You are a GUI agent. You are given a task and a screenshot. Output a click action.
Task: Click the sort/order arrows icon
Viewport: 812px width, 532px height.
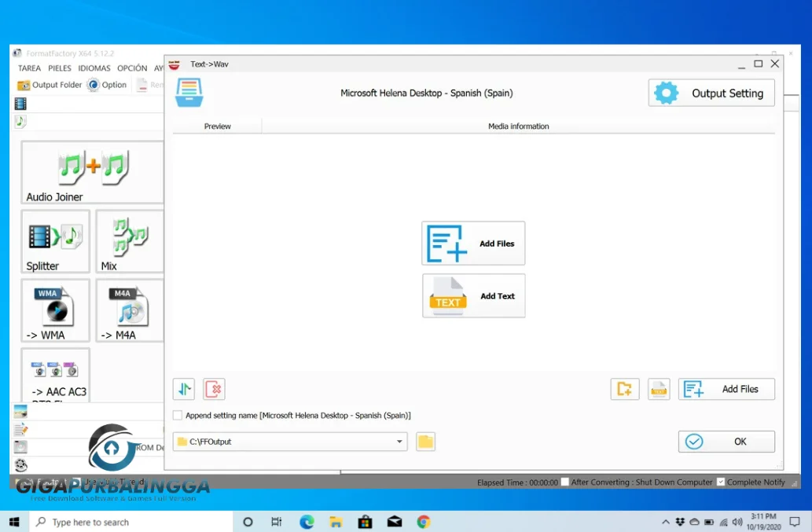[184, 389]
